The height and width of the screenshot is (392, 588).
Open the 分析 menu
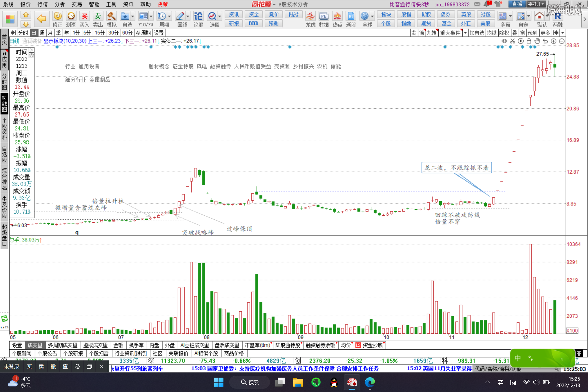point(60,4)
